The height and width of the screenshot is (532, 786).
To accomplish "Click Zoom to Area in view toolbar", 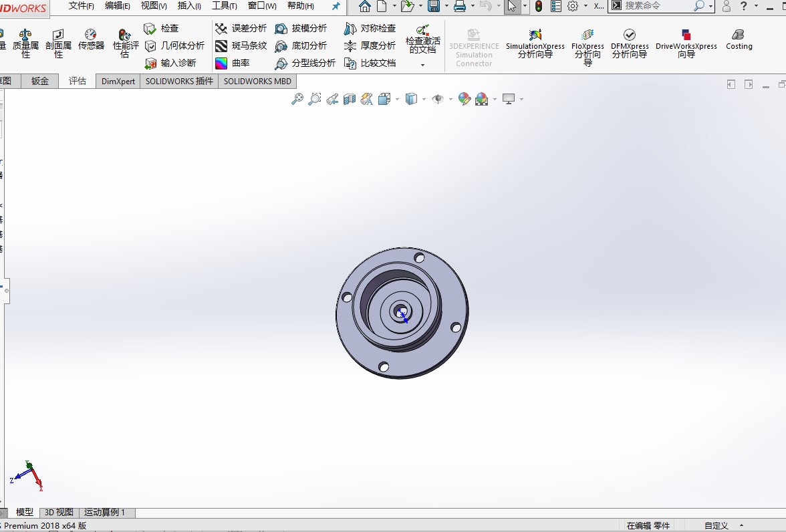I will (x=314, y=99).
